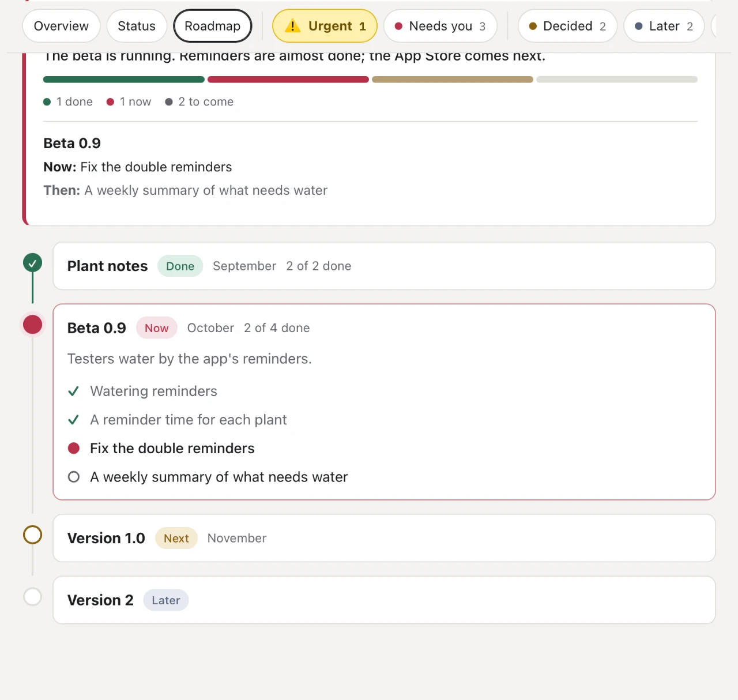Click the Done badge on Plant notes
The width and height of the screenshot is (738, 700).
tap(180, 266)
